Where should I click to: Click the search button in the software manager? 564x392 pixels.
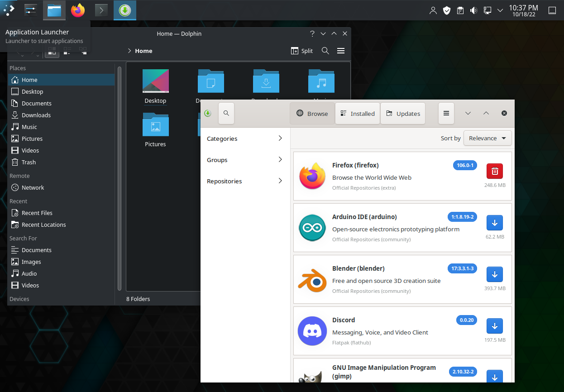[x=226, y=113]
